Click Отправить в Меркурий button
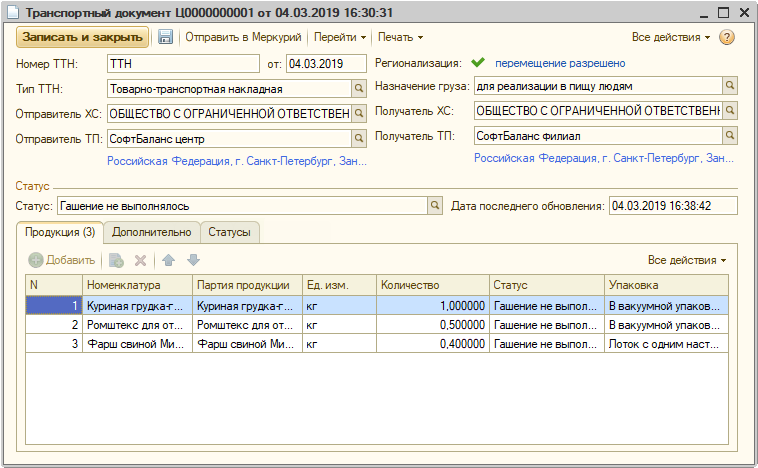Image resolution: width=758 pixels, height=468 pixels. tap(243, 37)
